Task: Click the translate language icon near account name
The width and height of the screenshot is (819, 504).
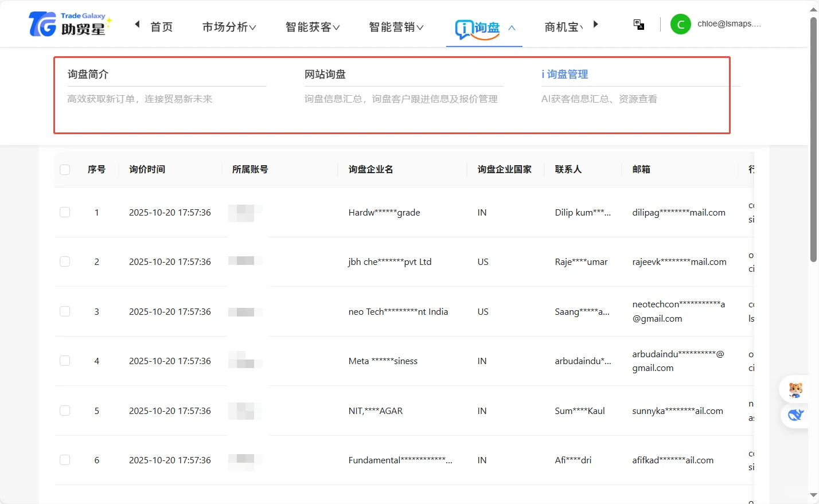Action: 638,24
